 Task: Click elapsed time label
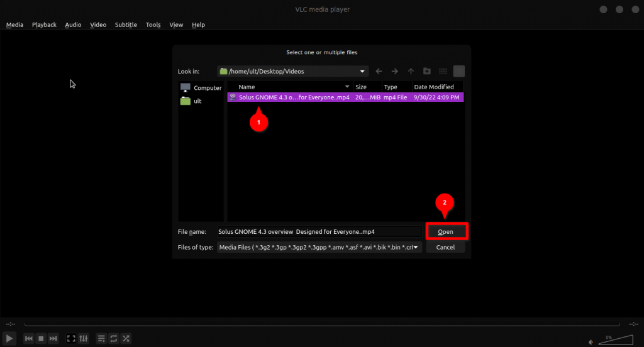pos(10,324)
